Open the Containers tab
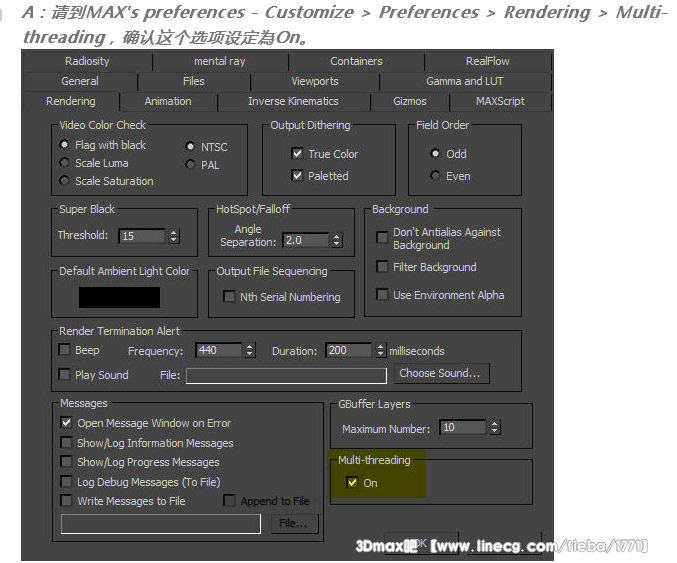Screen dimensions: 677x563 (x=356, y=61)
